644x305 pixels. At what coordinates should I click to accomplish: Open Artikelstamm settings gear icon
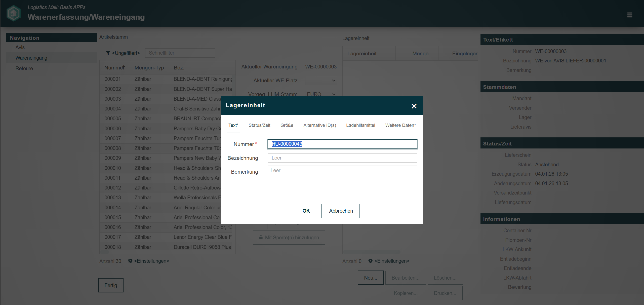(130, 261)
